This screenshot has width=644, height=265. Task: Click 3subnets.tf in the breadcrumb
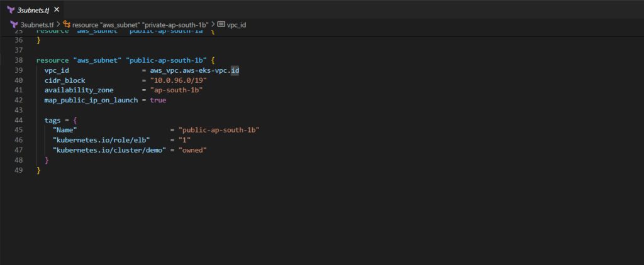[x=37, y=24]
